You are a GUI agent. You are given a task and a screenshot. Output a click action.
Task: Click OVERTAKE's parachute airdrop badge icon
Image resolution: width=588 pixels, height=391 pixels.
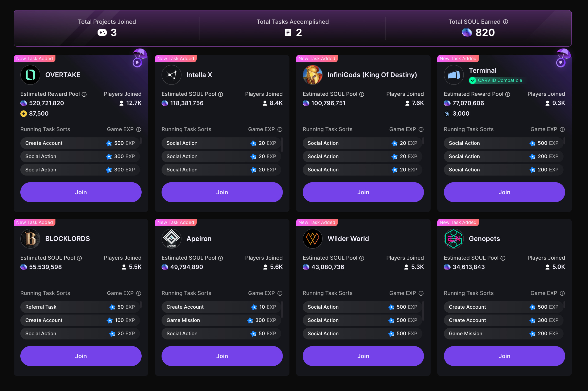point(139,58)
